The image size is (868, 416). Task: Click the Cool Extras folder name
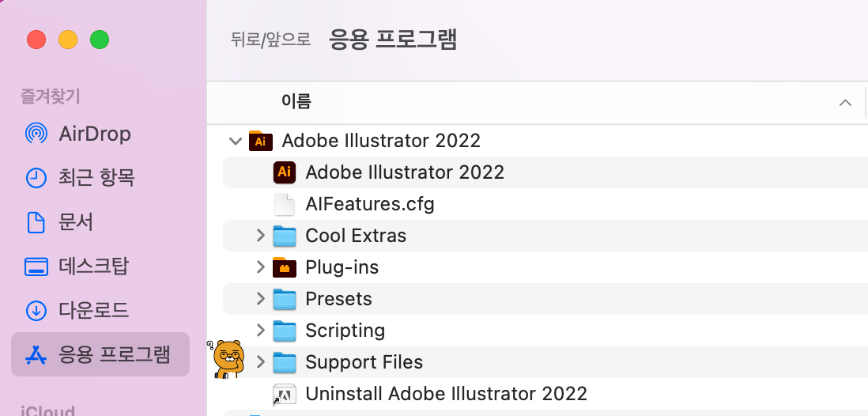click(356, 236)
